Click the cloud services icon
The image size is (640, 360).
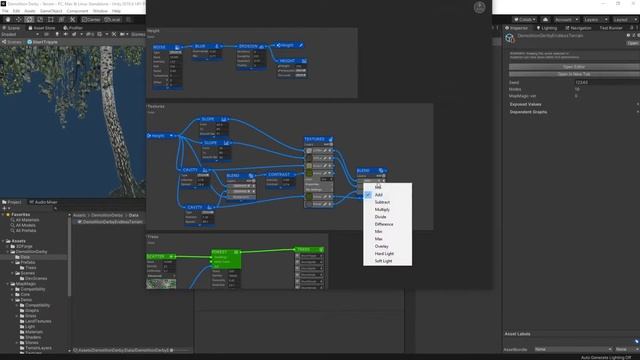pos(545,20)
